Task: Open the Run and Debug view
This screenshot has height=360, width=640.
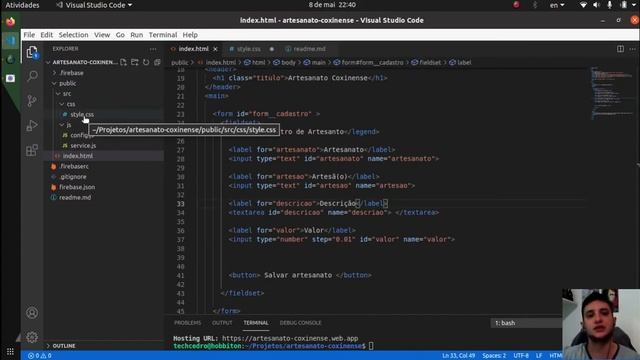Action: (x=32, y=126)
